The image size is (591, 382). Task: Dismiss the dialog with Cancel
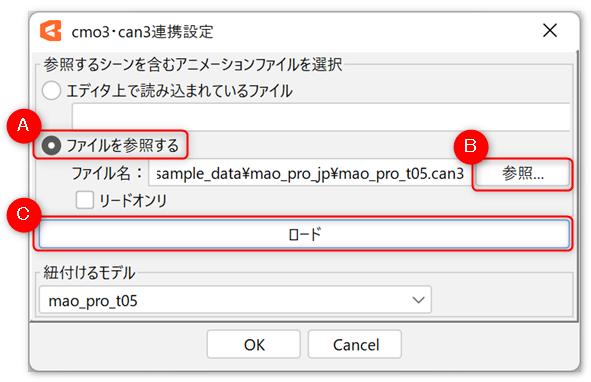coord(355,344)
